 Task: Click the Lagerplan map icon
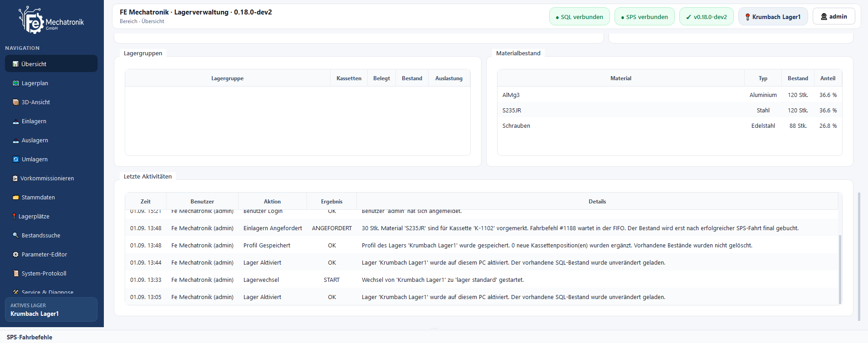pyautogui.click(x=16, y=83)
